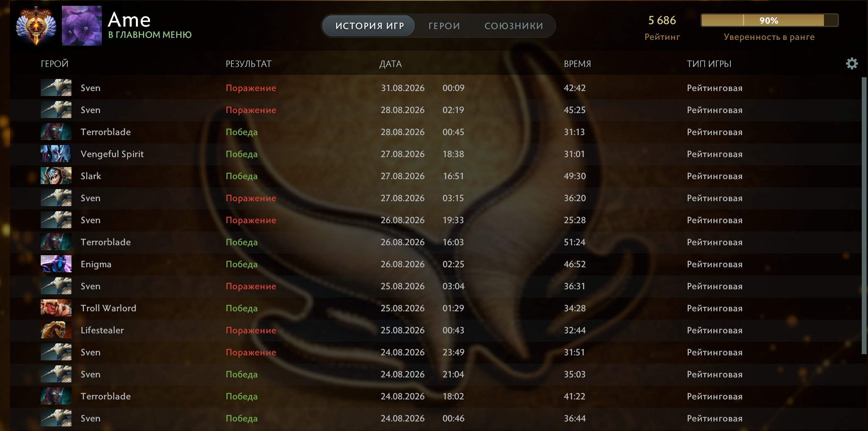The image size is (868, 431).
Task: Click Sven portrait for the 31.08.2026 match
Action: click(56, 88)
